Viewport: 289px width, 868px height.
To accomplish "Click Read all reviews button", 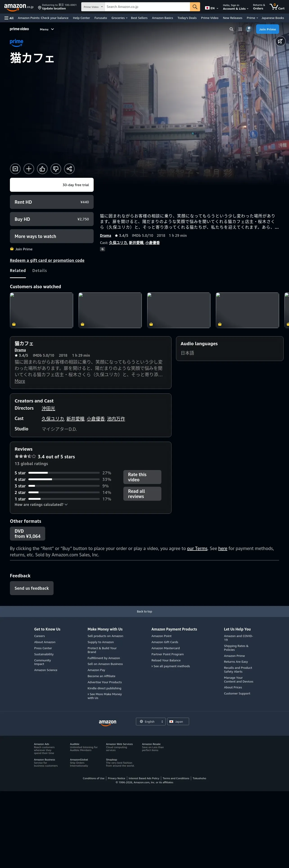I will coord(142,494).
